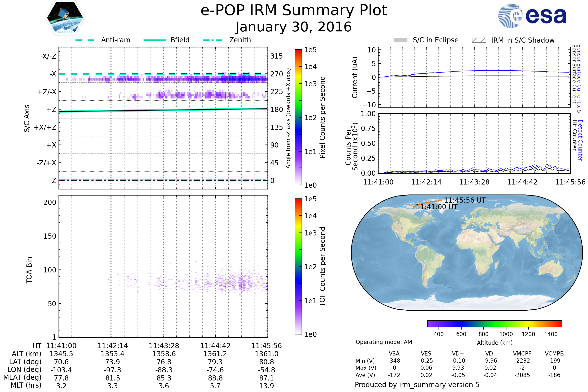Viewport: 588px width, 392px height.
Task: Click the Altitude (km) horizontal colorbar
Action: click(x=494, y=323)
